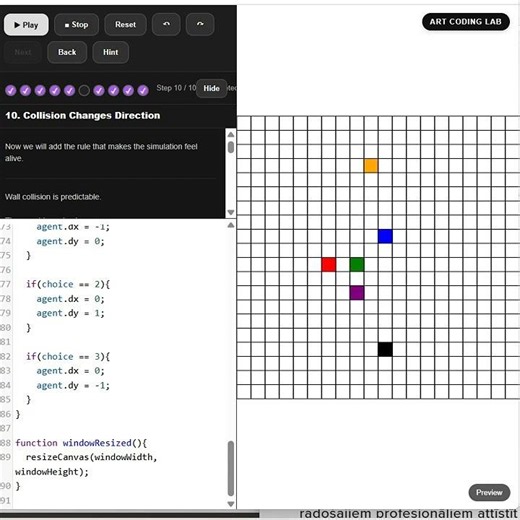Screen dimensions: 520x520
Task: Click the redo arrow icon
Action: click(200, 24)
